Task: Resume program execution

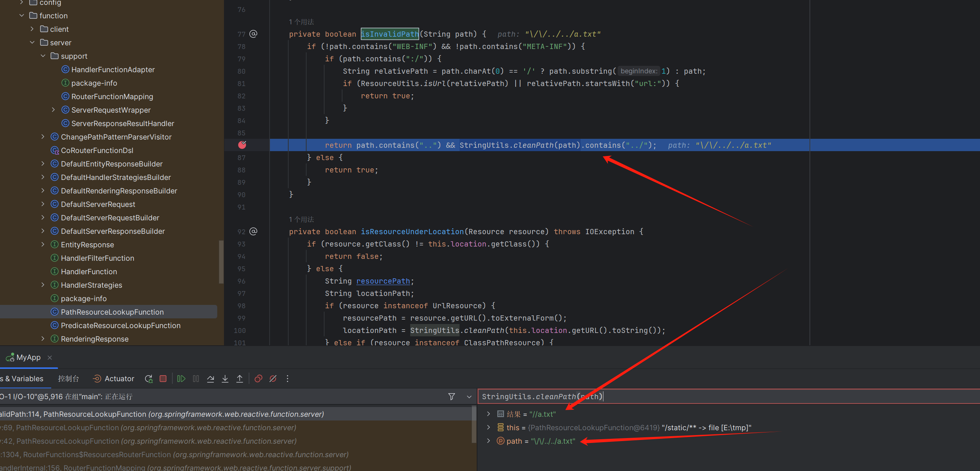Action: coord(181,379)
